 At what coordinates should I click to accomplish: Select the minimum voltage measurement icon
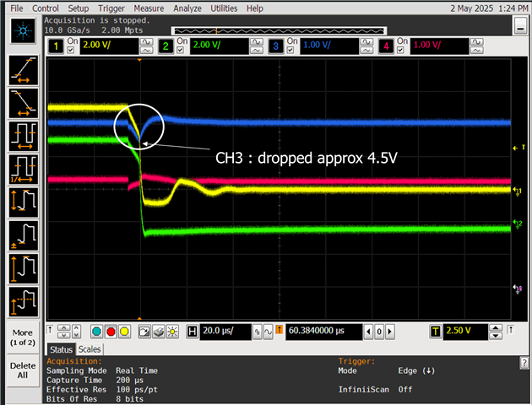tap(24, 235)
